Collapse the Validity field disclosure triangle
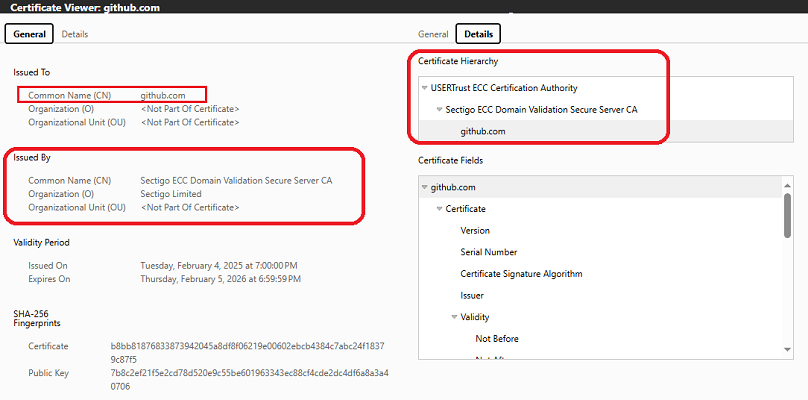808x400 pixels. pyautogui.click(x=455, y=317)
